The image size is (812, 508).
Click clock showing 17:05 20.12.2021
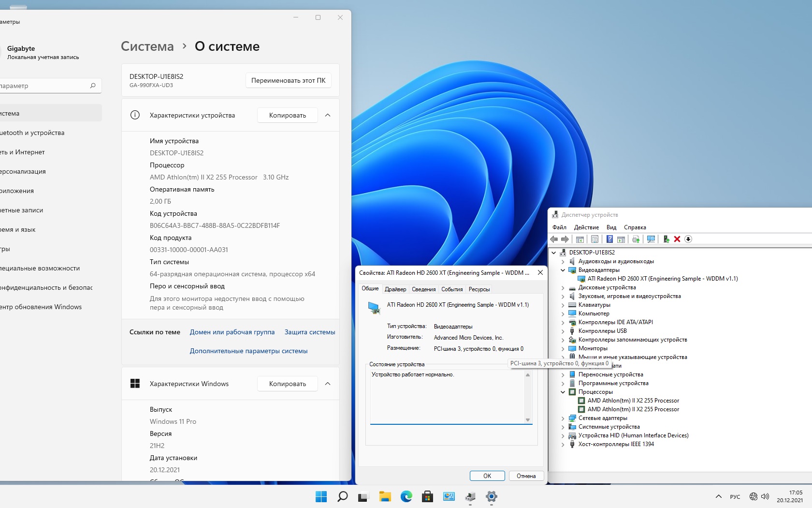790,496
